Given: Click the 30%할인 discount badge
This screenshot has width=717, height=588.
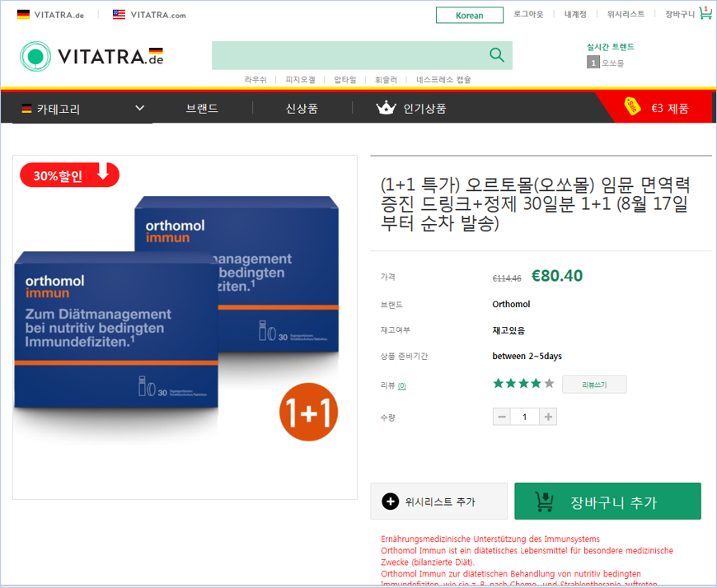Looking at the screenshot, I should [x=69, y=175].
